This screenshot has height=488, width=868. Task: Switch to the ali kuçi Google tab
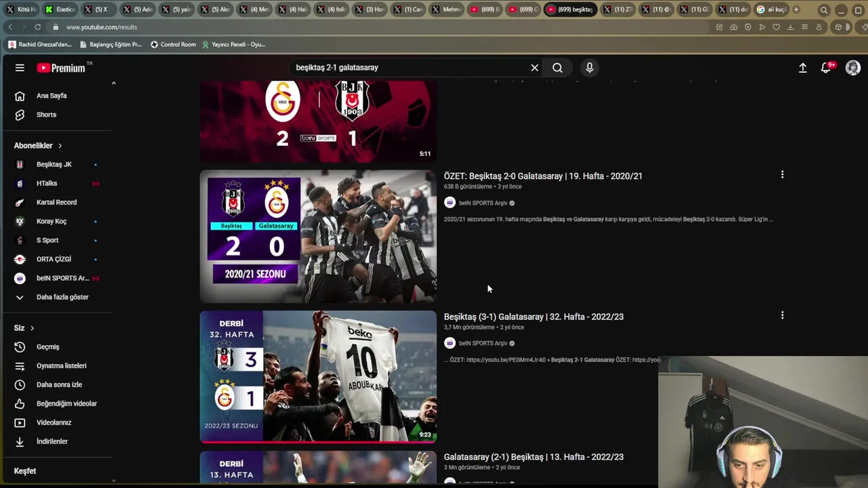click(771, 9)
